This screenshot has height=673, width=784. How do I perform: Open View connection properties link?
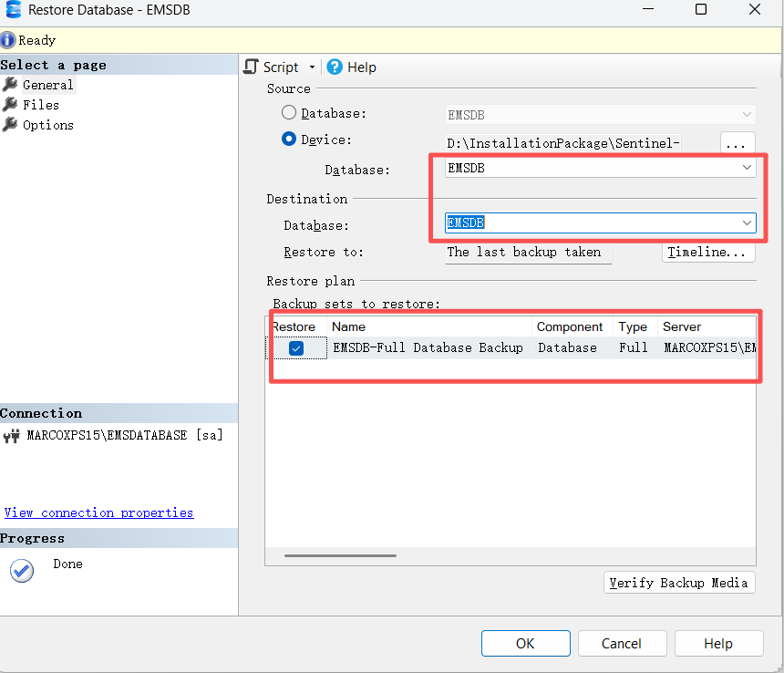coord(98,513)
